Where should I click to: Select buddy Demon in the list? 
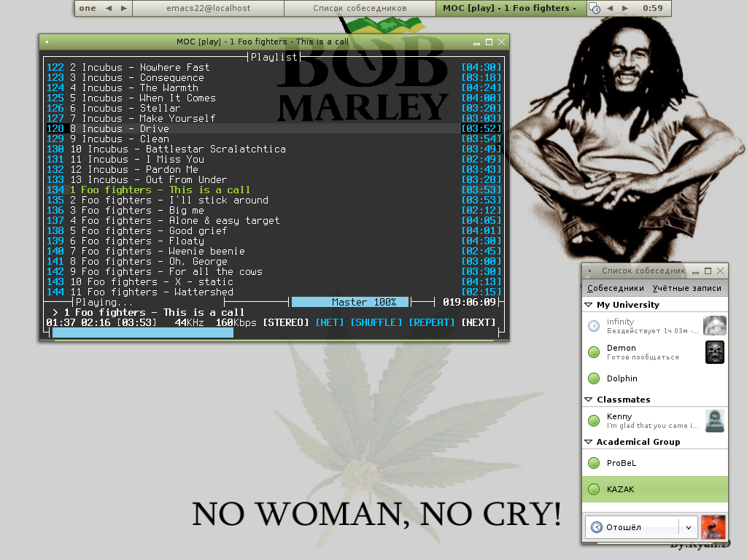(x=655, y=352)
